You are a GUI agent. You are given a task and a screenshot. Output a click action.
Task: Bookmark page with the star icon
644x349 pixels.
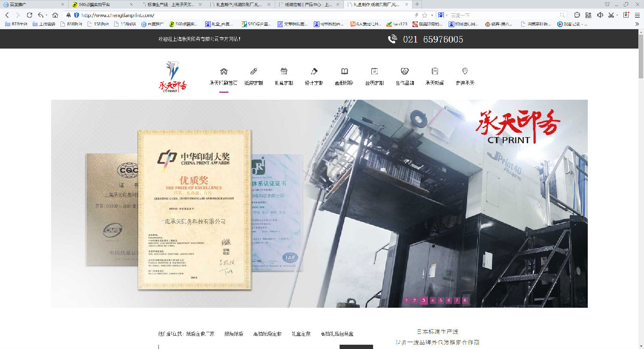point(425,15)
